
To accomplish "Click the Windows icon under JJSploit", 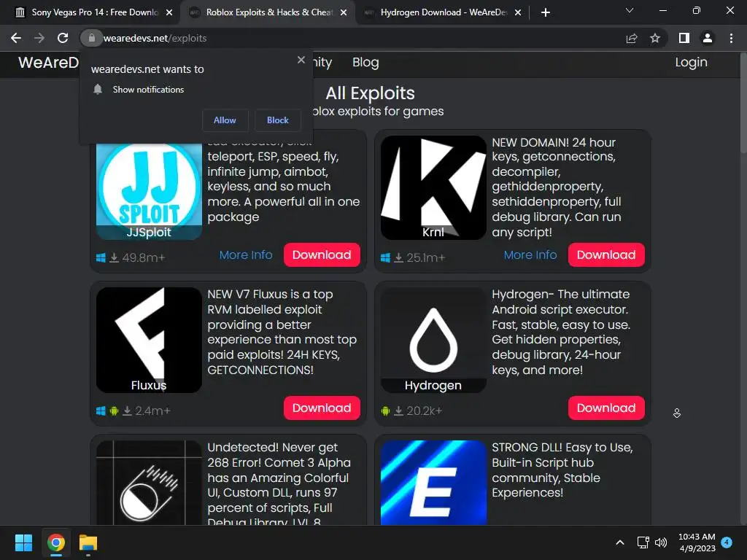I will pyautogui.click(x=101, y=258).
